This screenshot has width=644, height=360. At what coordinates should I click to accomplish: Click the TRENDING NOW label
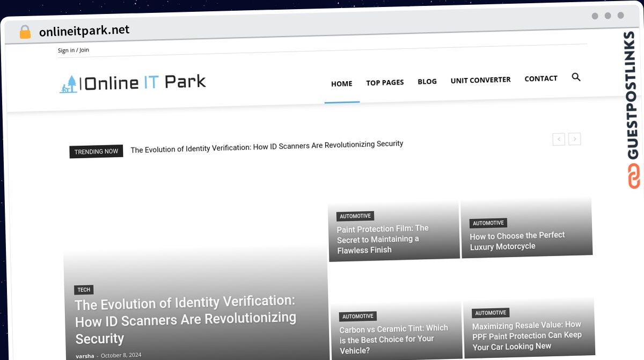click(96, 152)
